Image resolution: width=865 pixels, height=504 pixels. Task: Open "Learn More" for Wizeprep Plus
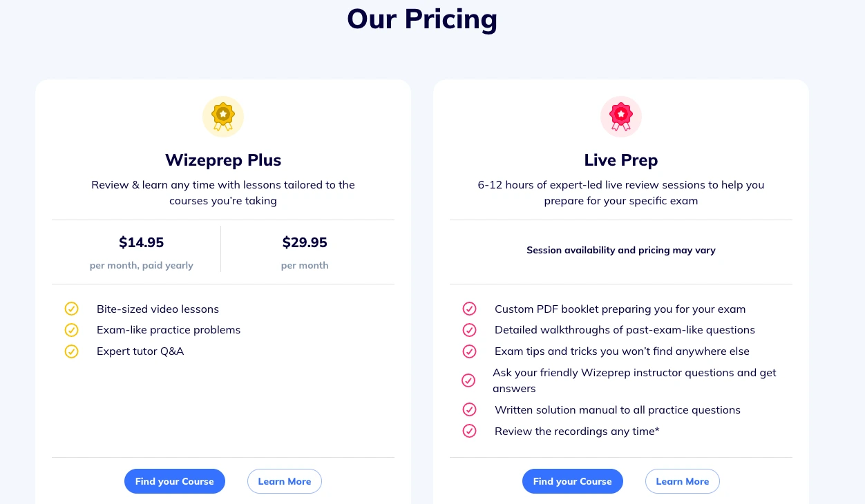[x=284, y=481]
